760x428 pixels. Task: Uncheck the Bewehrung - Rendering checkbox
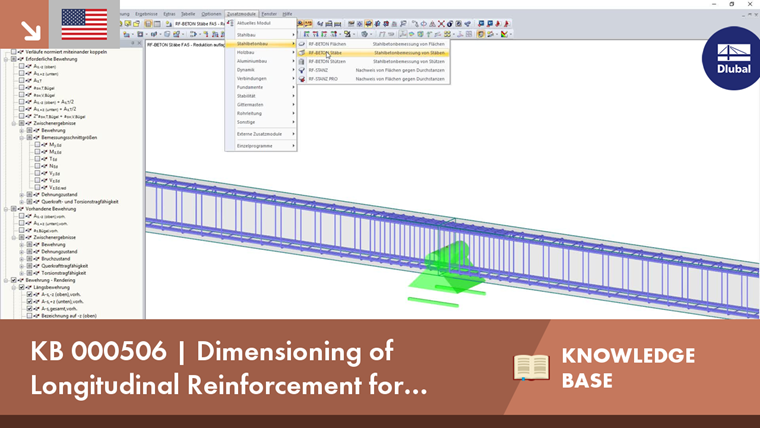[x=14, y=280]
